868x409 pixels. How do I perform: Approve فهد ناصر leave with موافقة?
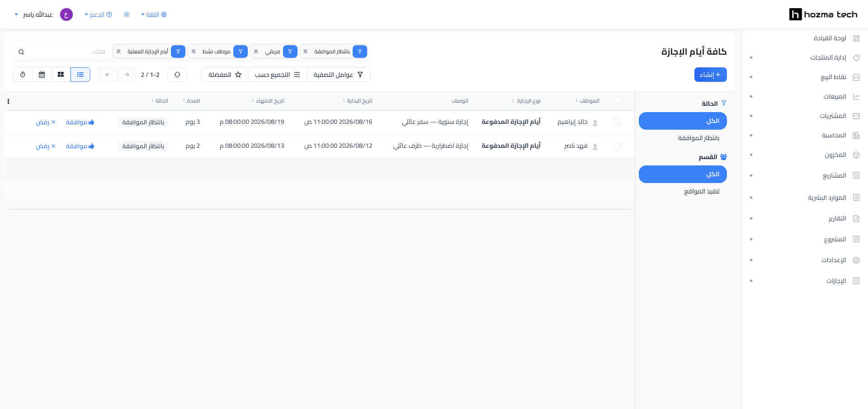[x=80, y=146]
